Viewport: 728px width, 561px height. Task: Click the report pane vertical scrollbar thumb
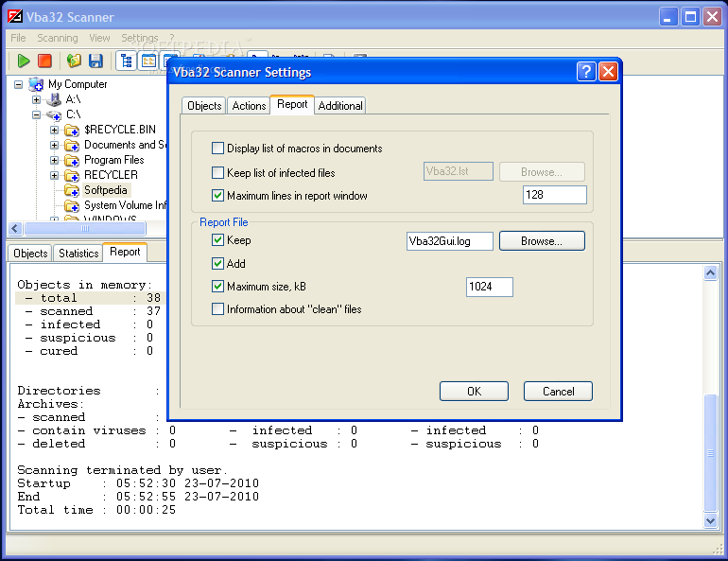tap(710, 453)
